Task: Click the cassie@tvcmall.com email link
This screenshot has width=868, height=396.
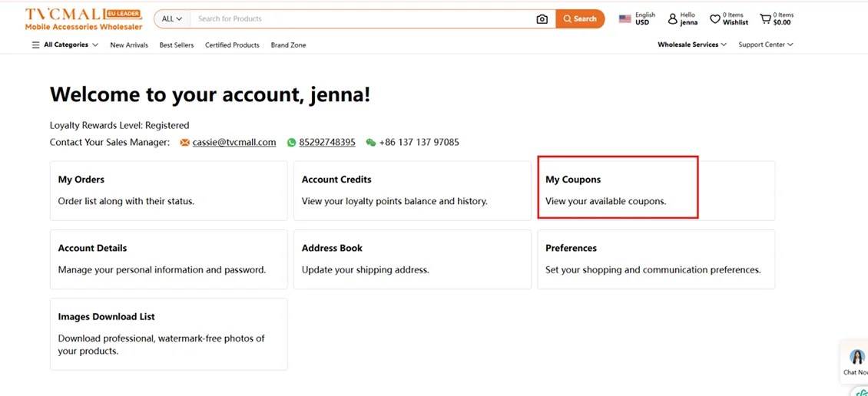Action: click(234, 143)
